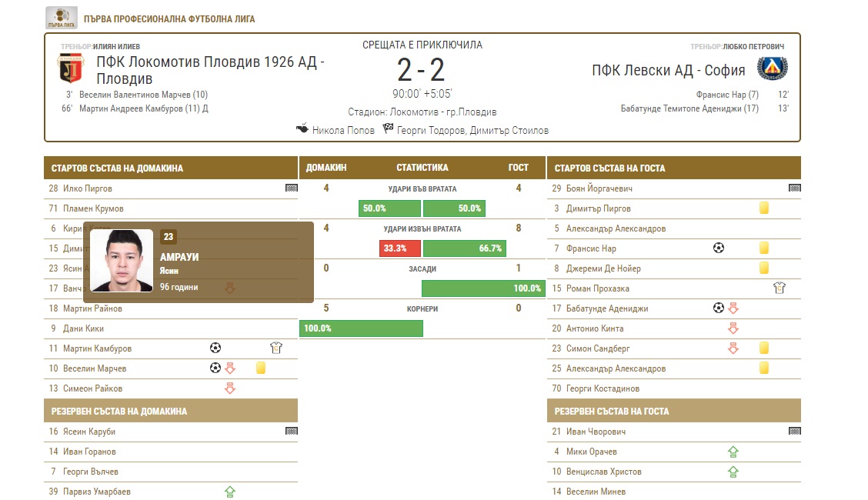Click the Левски София club crest
Image resolution: width=868 pixels, height=500 pixels.
(x=772, y=68)
